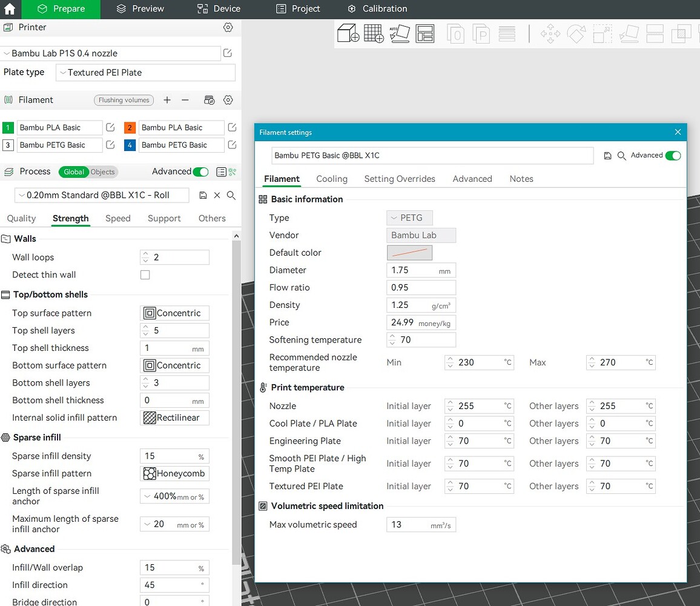Select filament slot 2 Bambu PLA Basic
This screenshot has width=700, height=606.
(181, 127)
